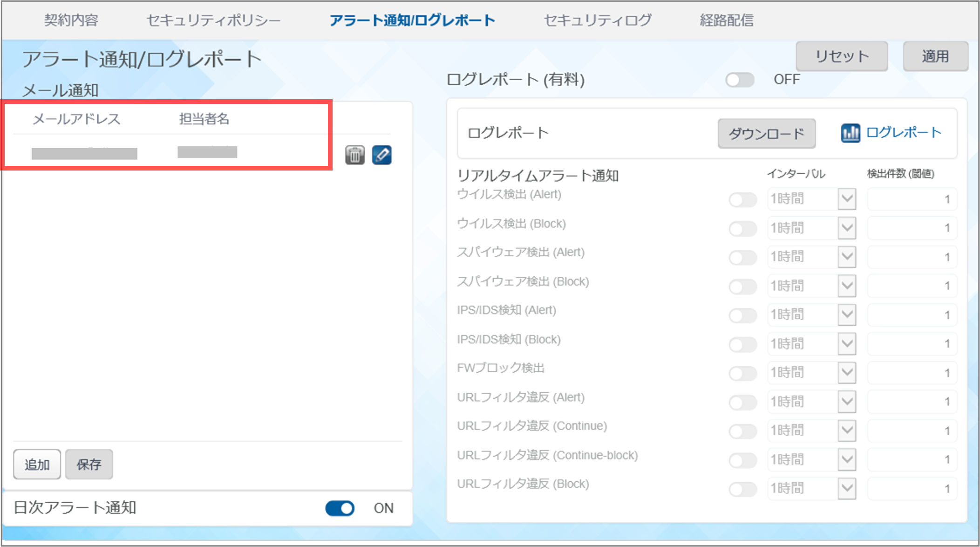Screen dimensions: 980x547
Task: Click the リセット button
Action: (842, 56)
